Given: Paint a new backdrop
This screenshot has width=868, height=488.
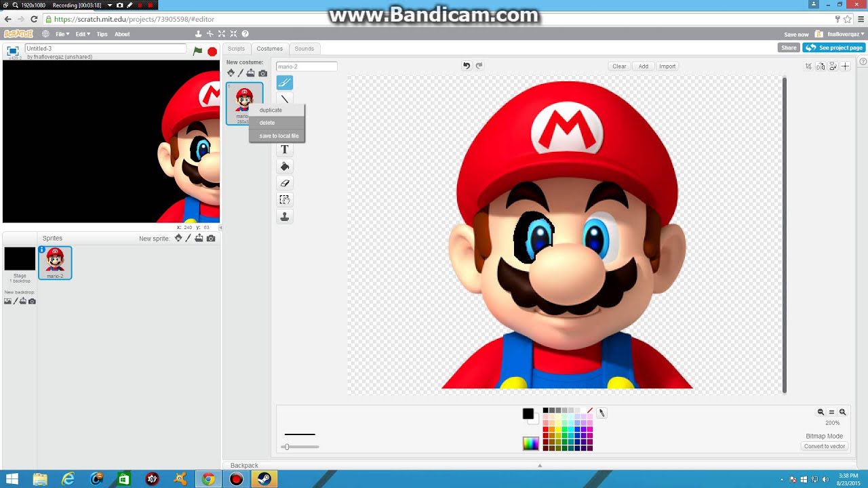Looking at the screenshot, I should pyautogui.click(x=16, y=301).
